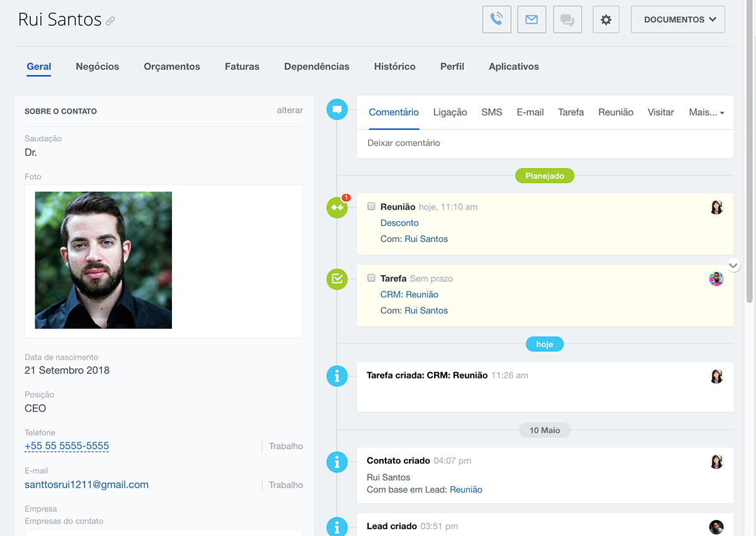Click link icon beside Rui Santos name
The width and height of the screenshot is (756, 536).
pyautogui.click(x=110, y=21)
